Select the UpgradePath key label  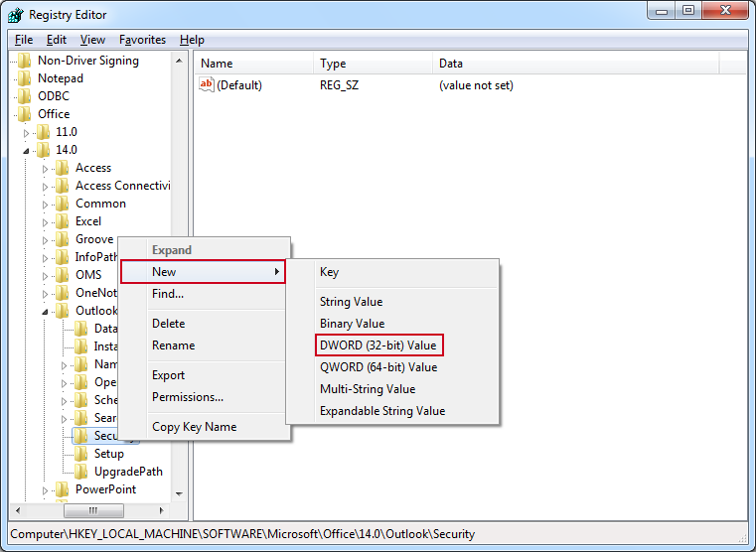tap(128, 472)
